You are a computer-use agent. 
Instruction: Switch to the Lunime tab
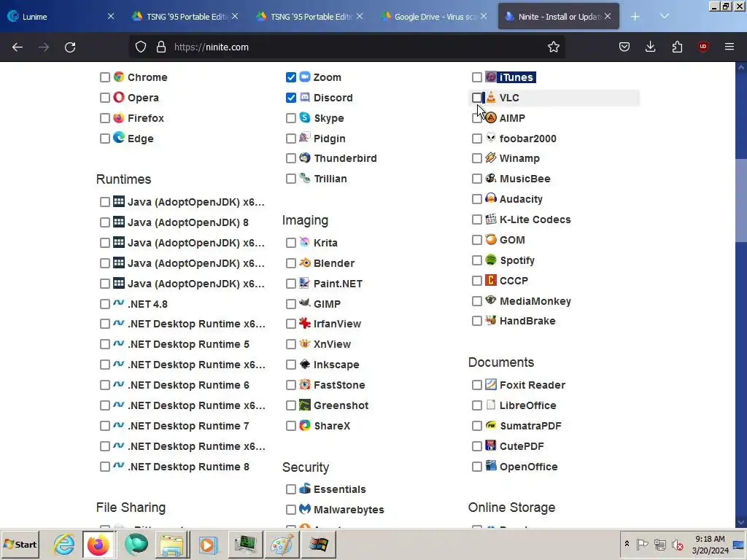(60, 16)
